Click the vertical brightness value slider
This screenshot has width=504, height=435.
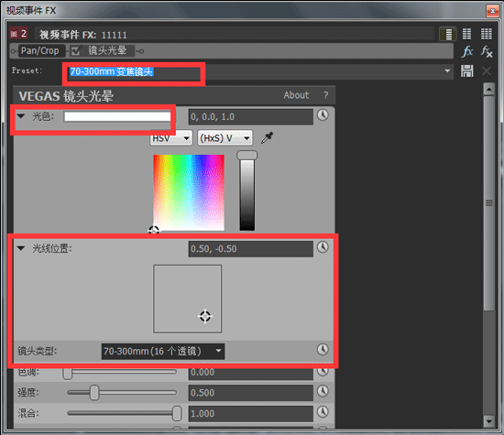pyautogui.click(x=247, y=190)
